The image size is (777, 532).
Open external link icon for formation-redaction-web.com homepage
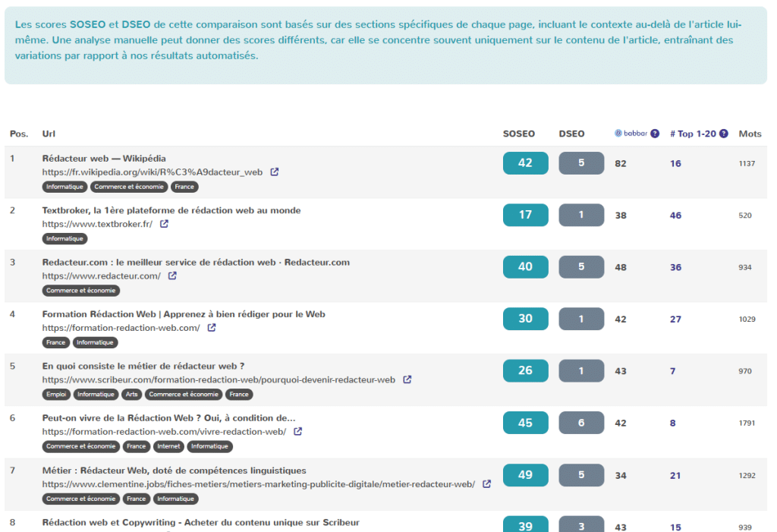click(x=212, y=328)
